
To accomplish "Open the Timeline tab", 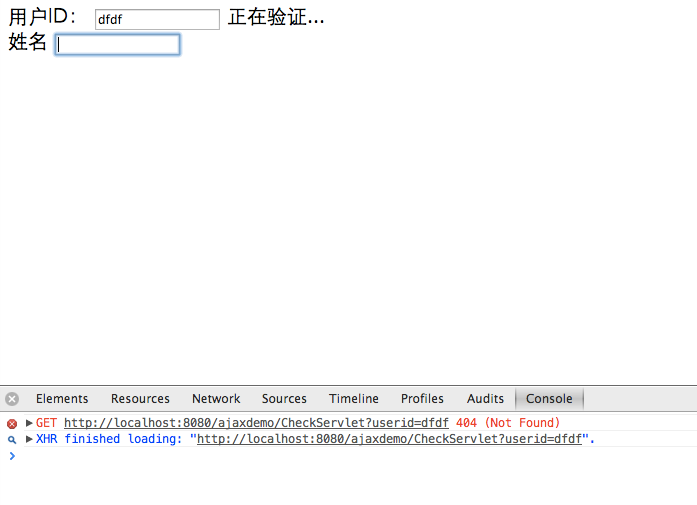I will point(354,399).
